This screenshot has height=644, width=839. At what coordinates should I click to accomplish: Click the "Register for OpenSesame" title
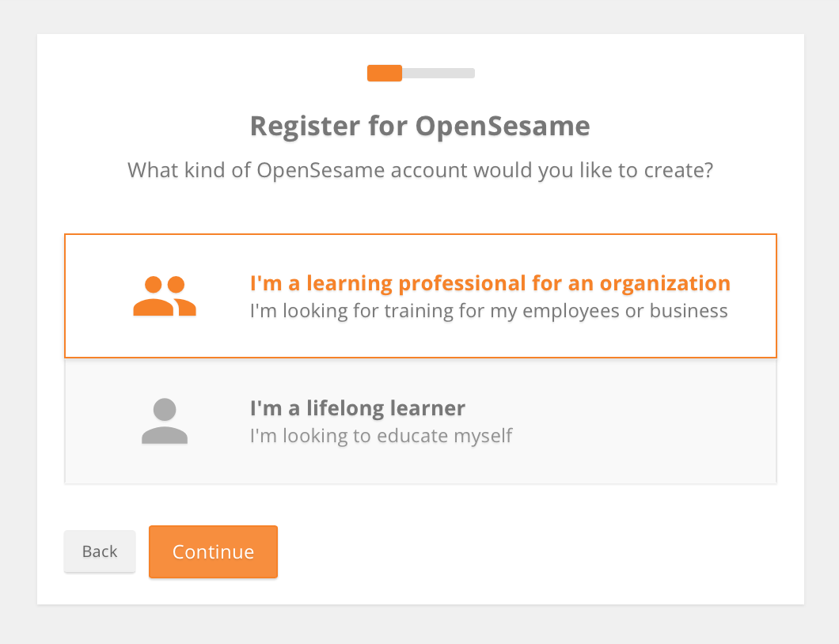point(419,126)
